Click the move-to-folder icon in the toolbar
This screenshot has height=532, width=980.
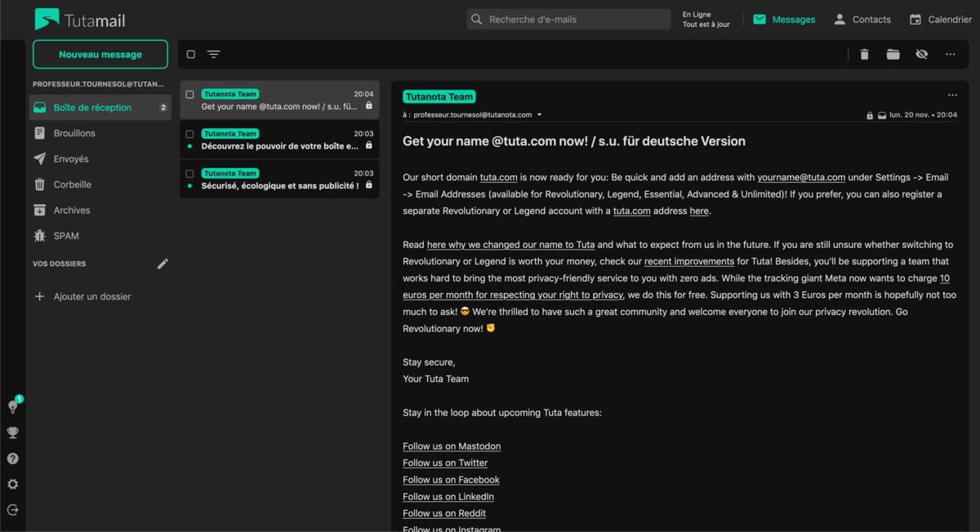(x=893, y=55)
